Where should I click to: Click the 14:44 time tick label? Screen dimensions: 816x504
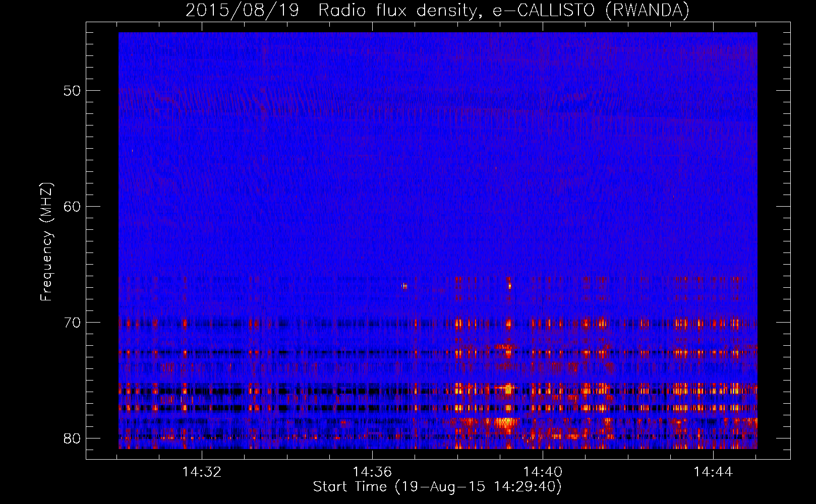713,472
